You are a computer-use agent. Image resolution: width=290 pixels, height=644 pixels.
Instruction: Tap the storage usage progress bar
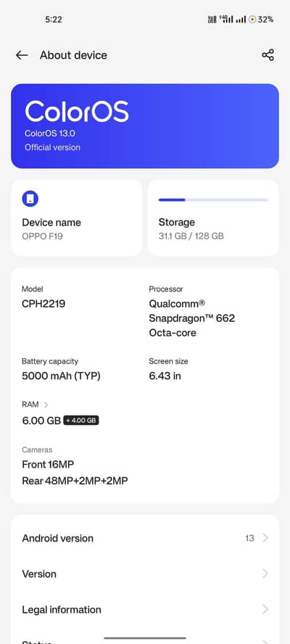[213, 200]
